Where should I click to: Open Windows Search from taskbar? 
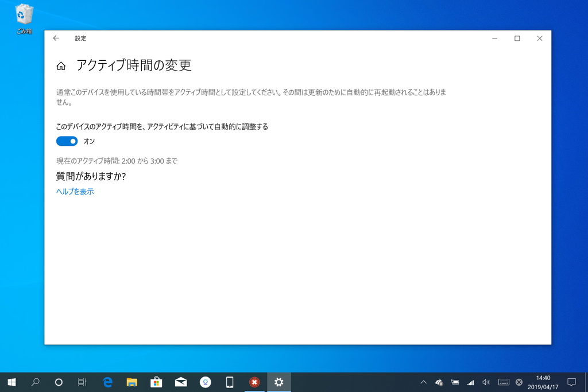(34, 382)
